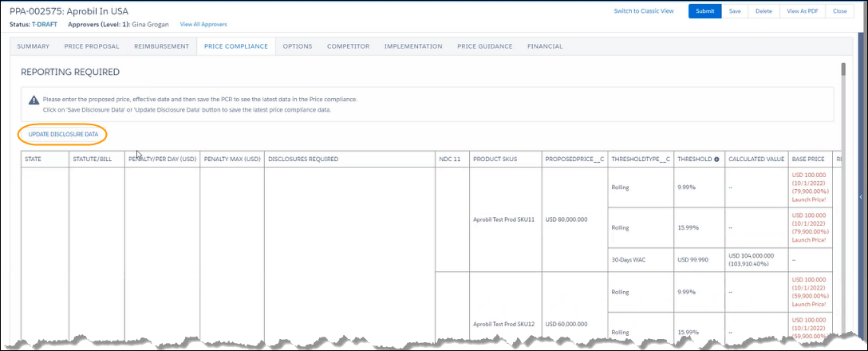Click the Close button in header
Viewport: 868px width, 351px height.
click(839, 11)
